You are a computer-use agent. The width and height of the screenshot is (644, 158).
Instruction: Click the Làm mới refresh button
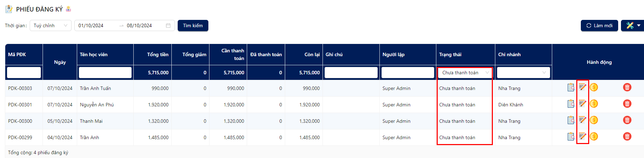tap(599, 25)
